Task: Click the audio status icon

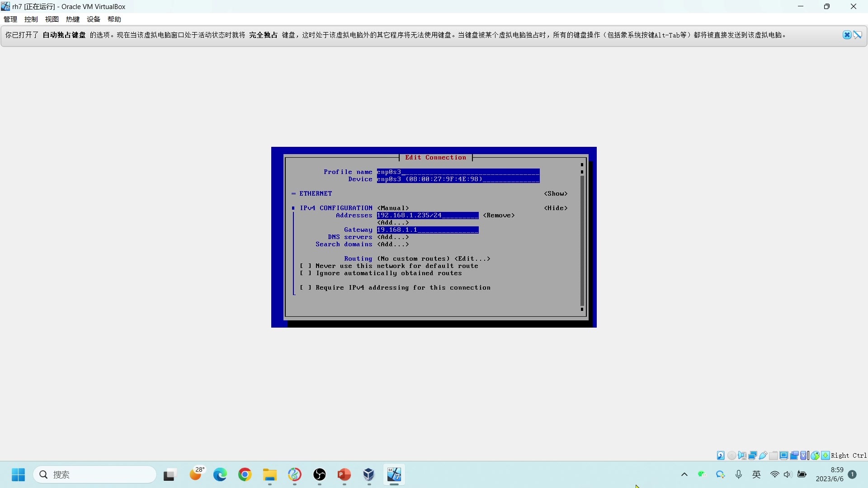Action: tap(742, 455)
